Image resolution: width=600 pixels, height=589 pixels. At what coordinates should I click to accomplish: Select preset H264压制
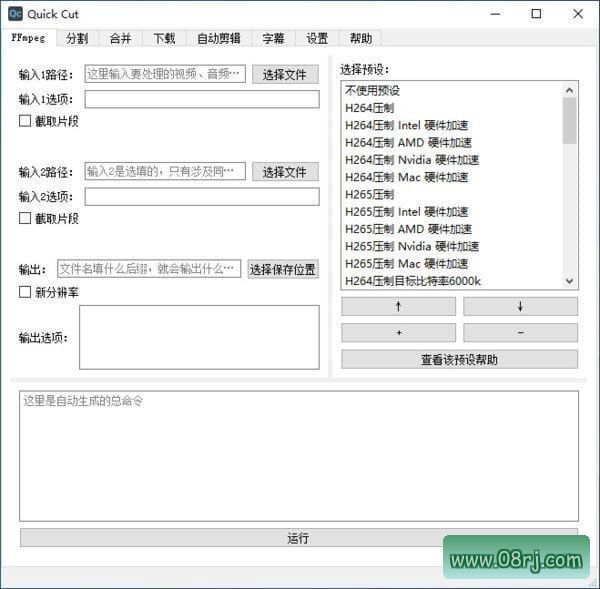[453, 108]
